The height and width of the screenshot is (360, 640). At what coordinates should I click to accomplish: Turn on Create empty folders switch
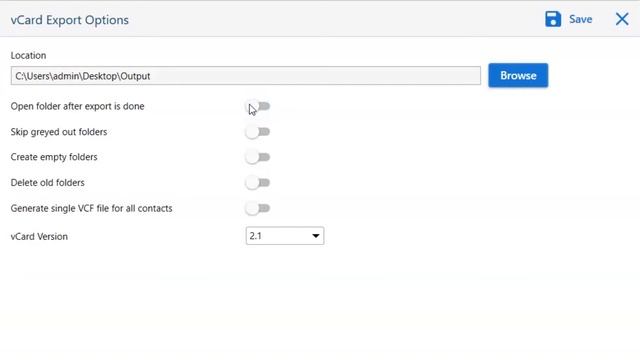coord(258,157)
